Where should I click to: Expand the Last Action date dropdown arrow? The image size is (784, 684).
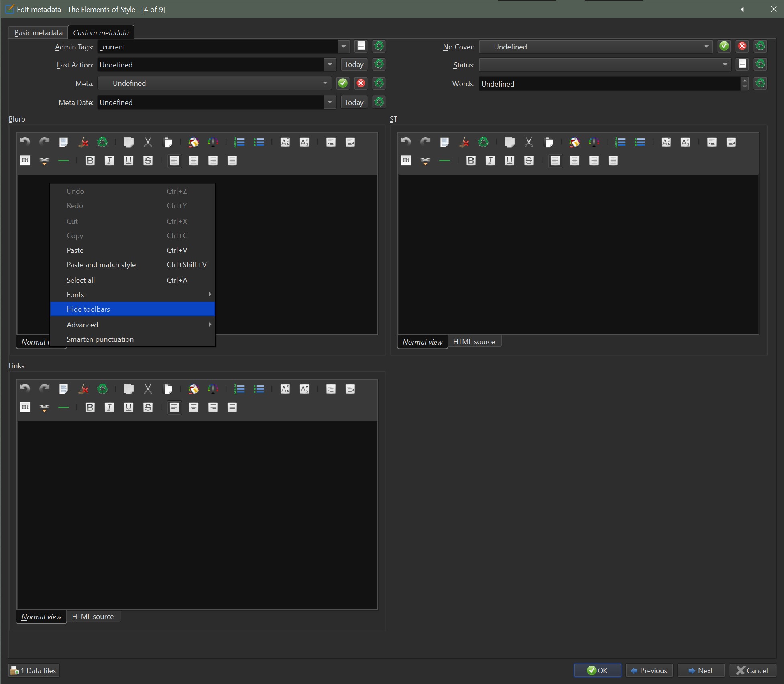click(330, 65)
